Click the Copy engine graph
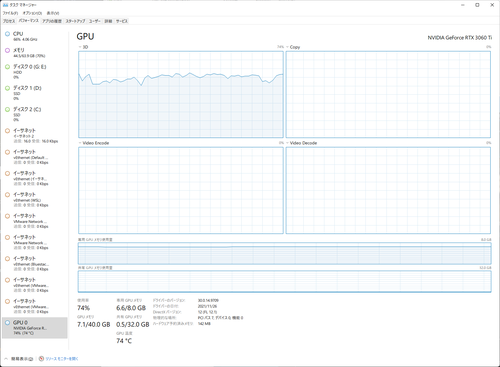The image size is (500, 367). 388,94
